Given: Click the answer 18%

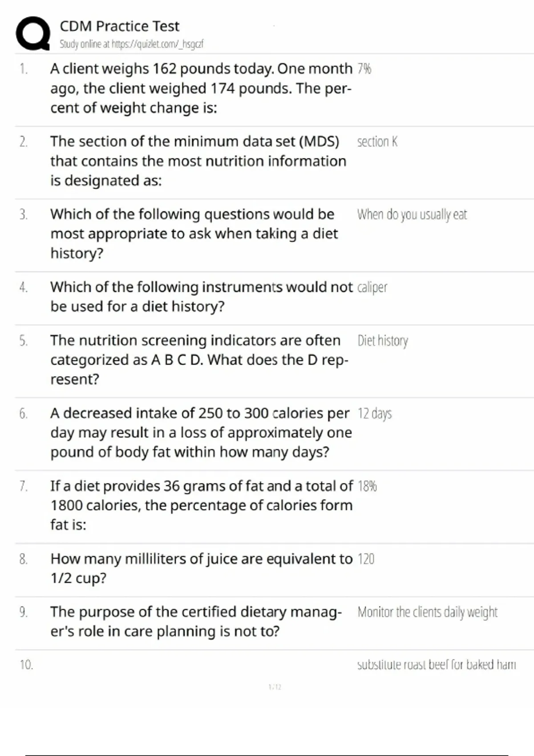Looking at the screenshot, I should [367, 486].
